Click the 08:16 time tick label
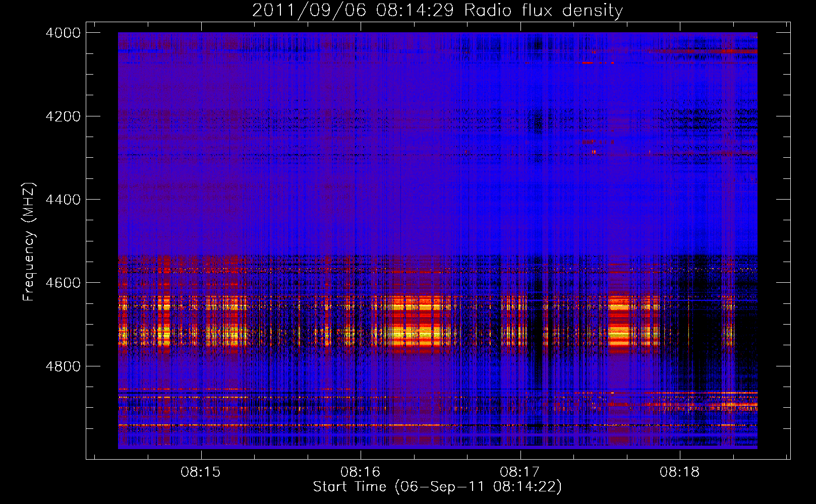The image size is (816, 504). [360, 472]
